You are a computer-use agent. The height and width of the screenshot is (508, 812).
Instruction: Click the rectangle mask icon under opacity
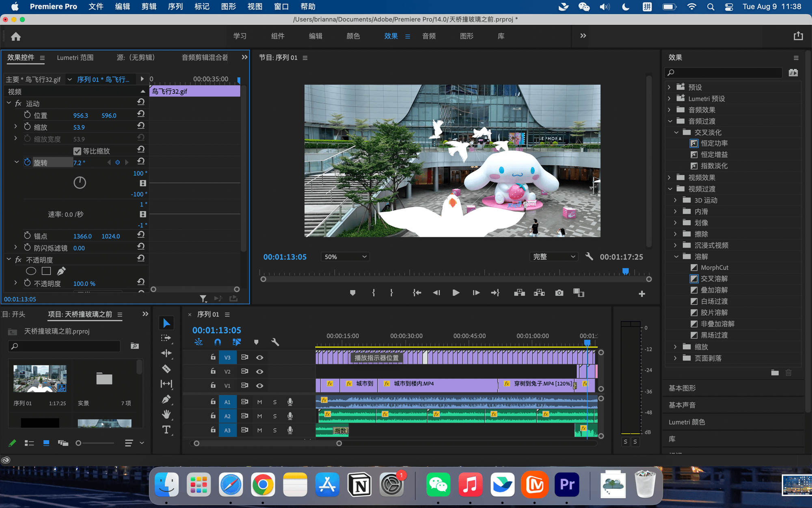(46, 271)
